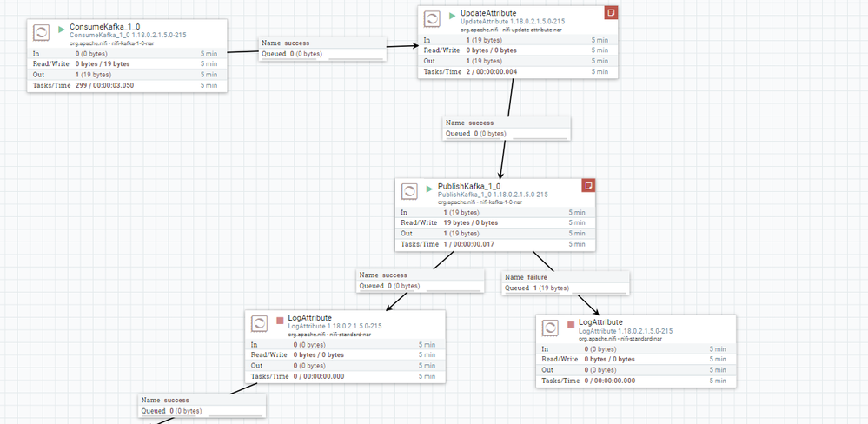Click the 'nifi-update-attribute-nar' bundle text
The height and width of the screenshot is (424, 868).
[x=532, y=30]
